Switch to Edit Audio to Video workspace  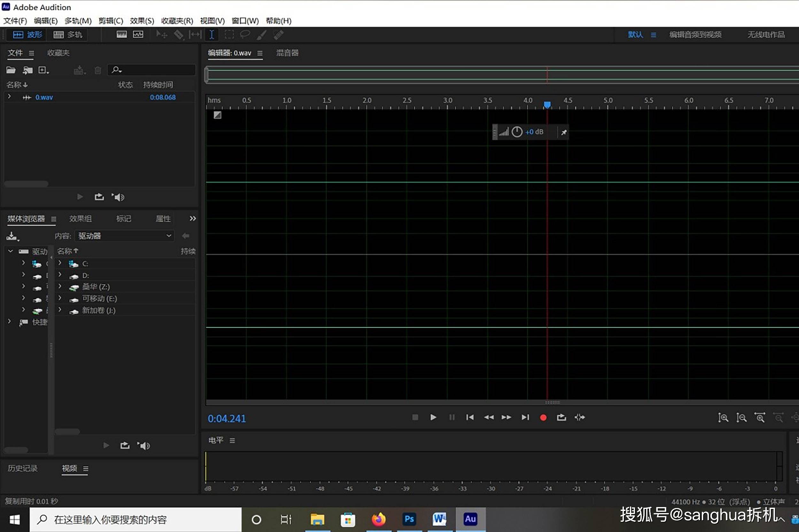pos(695,35)
